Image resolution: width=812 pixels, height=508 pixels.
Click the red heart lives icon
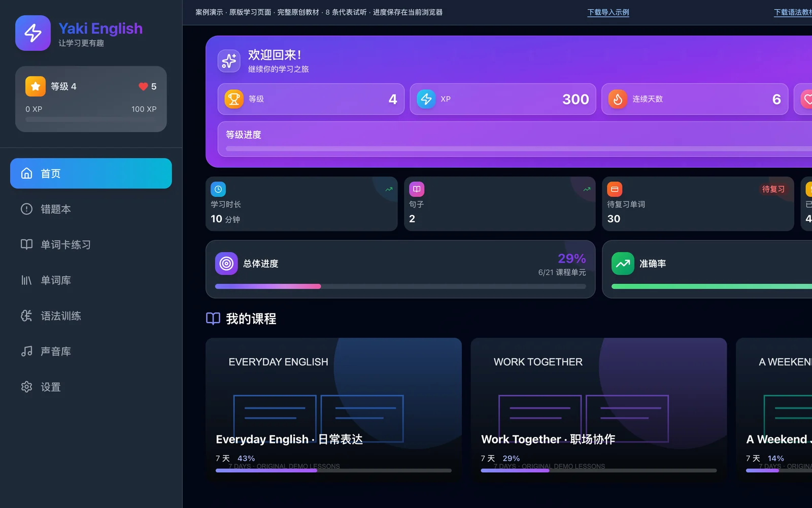(x=143, y=86)
